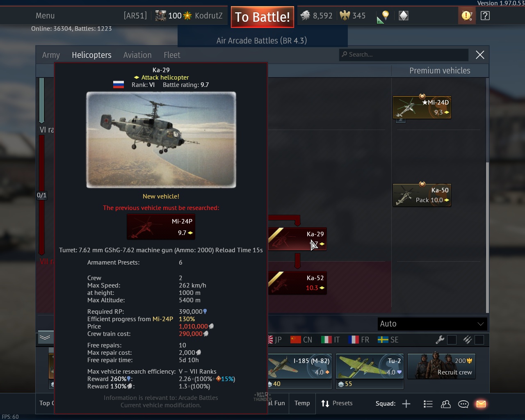Open crew level 40 under I-185

274,384
